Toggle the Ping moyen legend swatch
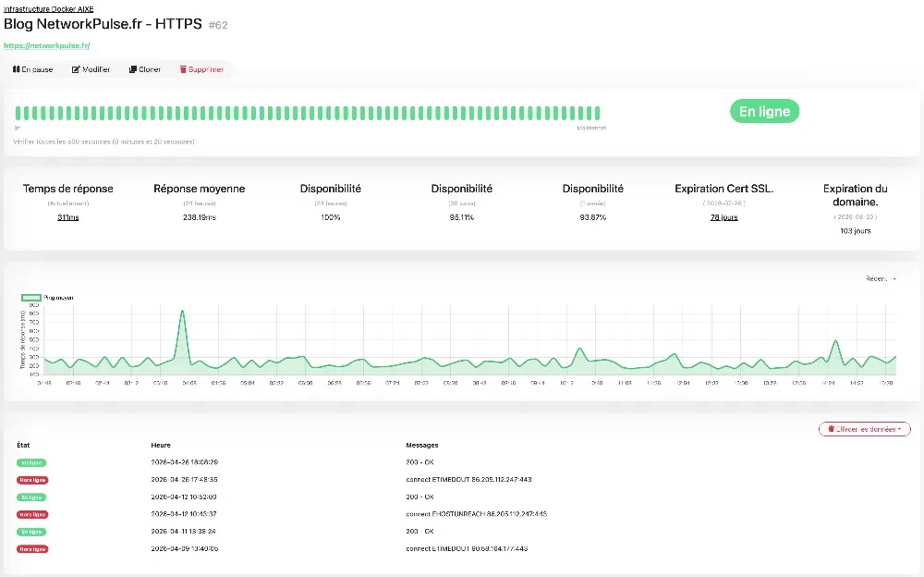Screen dimensions: 924x577 point(31,298)
